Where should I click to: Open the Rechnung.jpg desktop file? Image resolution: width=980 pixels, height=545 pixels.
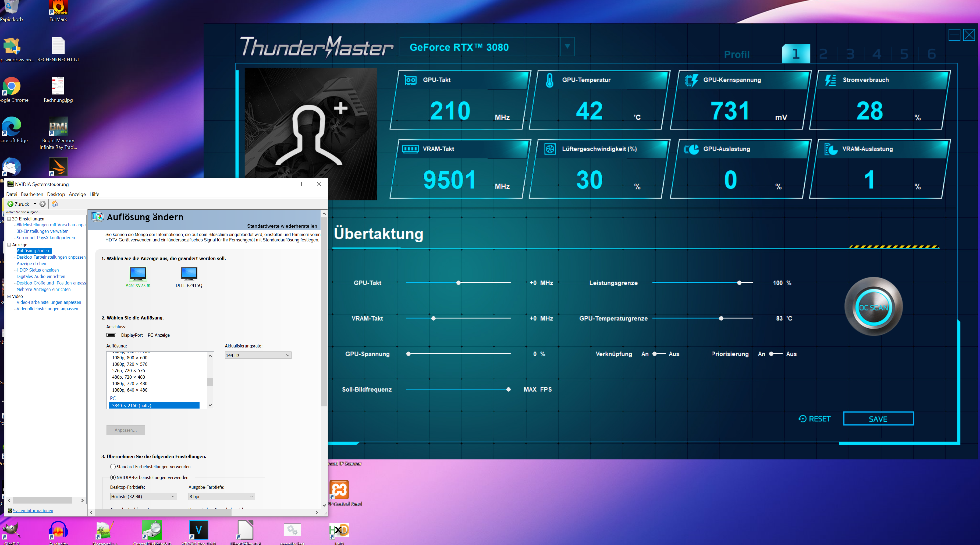point(58,86)
